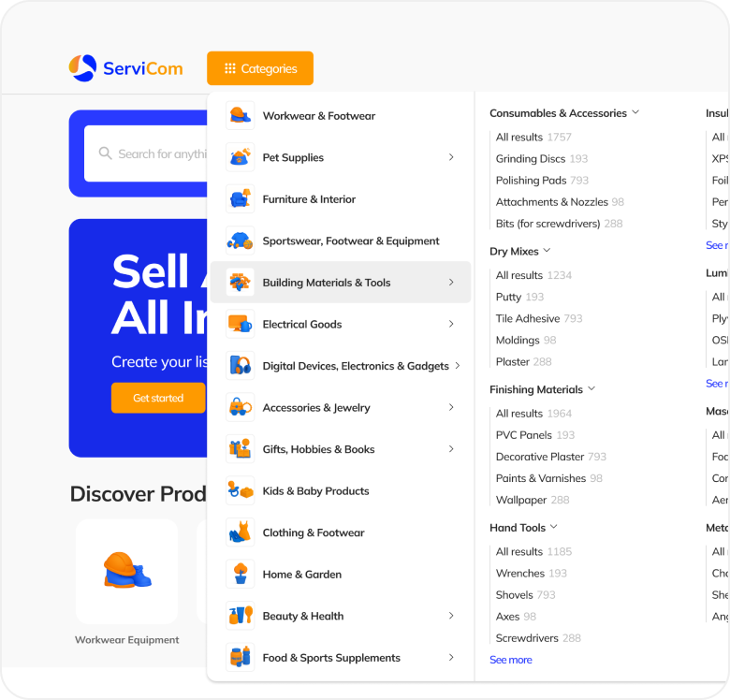The height and width of the screenshot is (700, 730).
Task: Open Screwdrivers 288 subcategory
Action: 538,638
